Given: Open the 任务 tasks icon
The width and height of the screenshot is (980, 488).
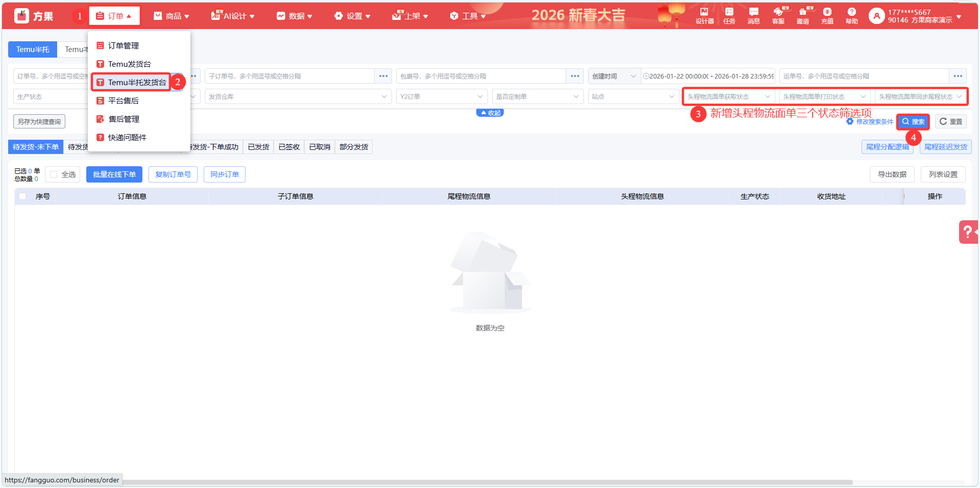Looking at the screenshot, I should point(729,16).
